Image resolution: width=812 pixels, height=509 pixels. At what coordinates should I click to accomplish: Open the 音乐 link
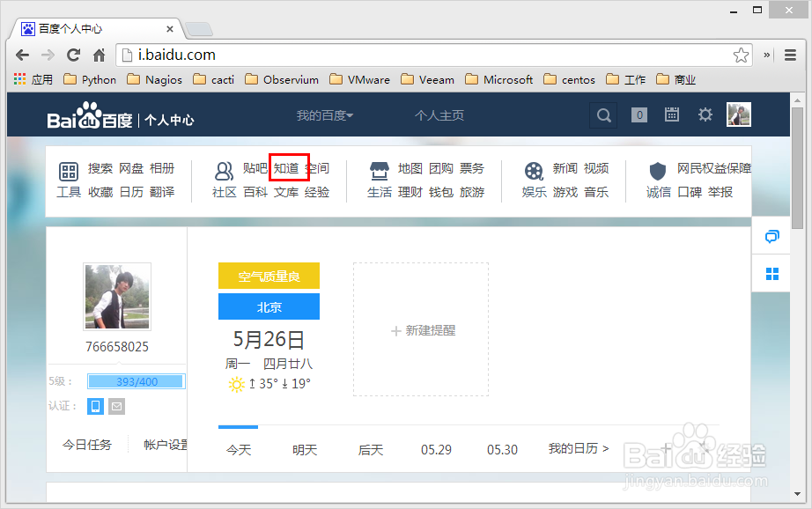[596, 192]
